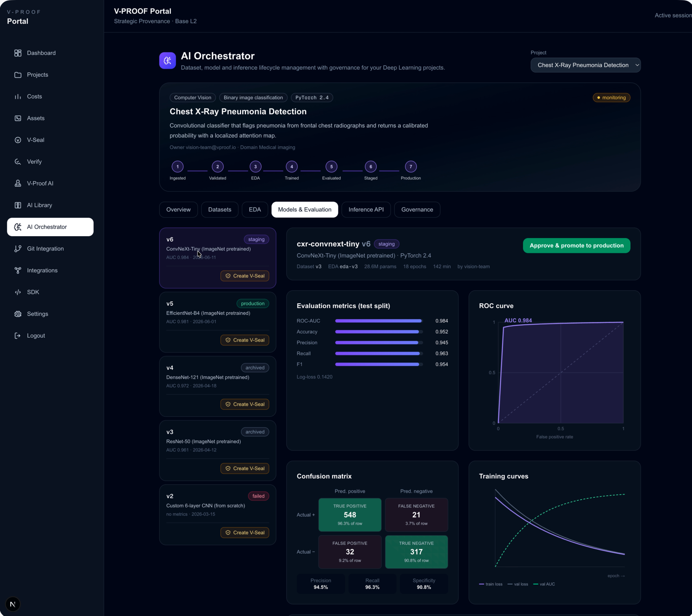Click pipeline step 5 Evaluated
Image resolution: width=692 pixels, height=616 pixels.
(332, 167)
